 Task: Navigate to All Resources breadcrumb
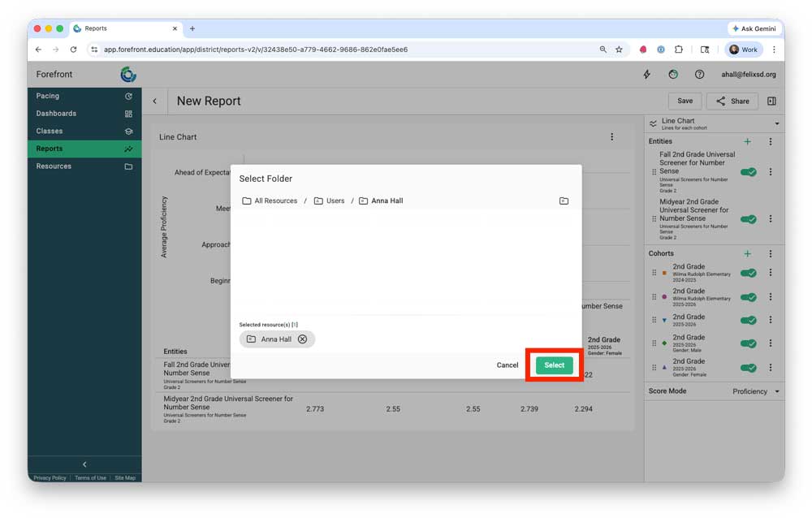(275, 201)
